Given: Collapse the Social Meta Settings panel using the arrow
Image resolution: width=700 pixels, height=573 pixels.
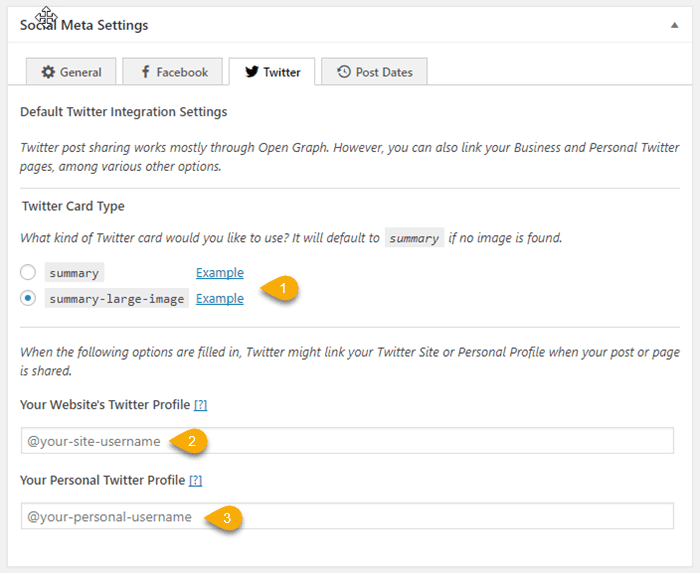Looking at the screenshot, I should [675, 25].
